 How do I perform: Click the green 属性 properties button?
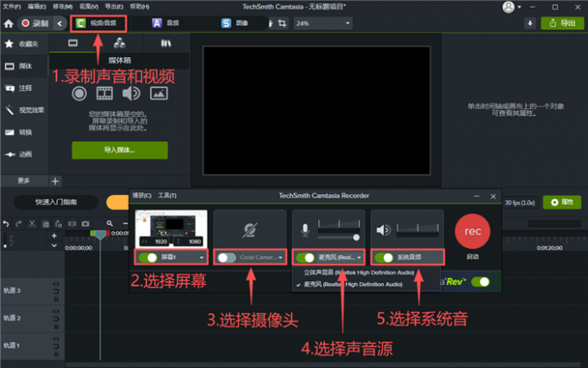(x=562, y=203)
